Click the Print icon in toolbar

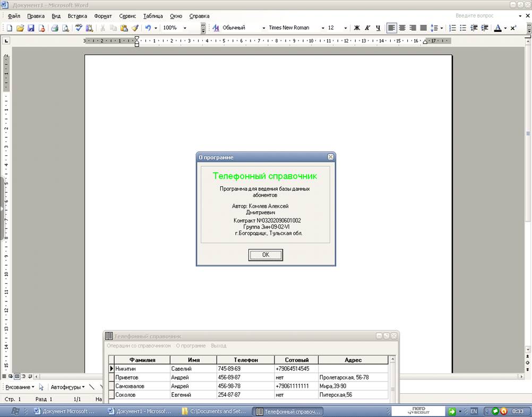[54, 28]
